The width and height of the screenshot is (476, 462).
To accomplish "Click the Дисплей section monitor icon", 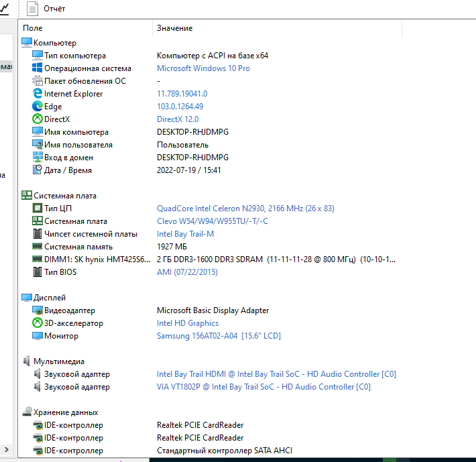I will tap(27, 298).
